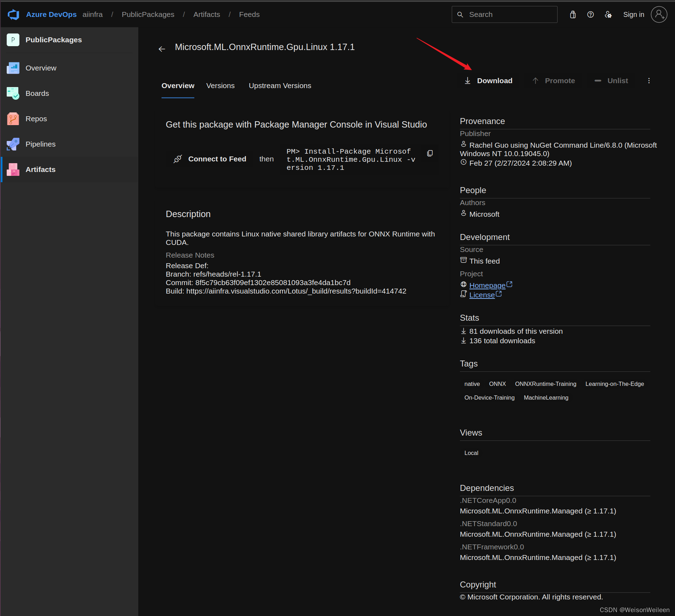Click the 81 downloads of this version stat
Viewport: 675px width, 616px height.
coord(516,331)
